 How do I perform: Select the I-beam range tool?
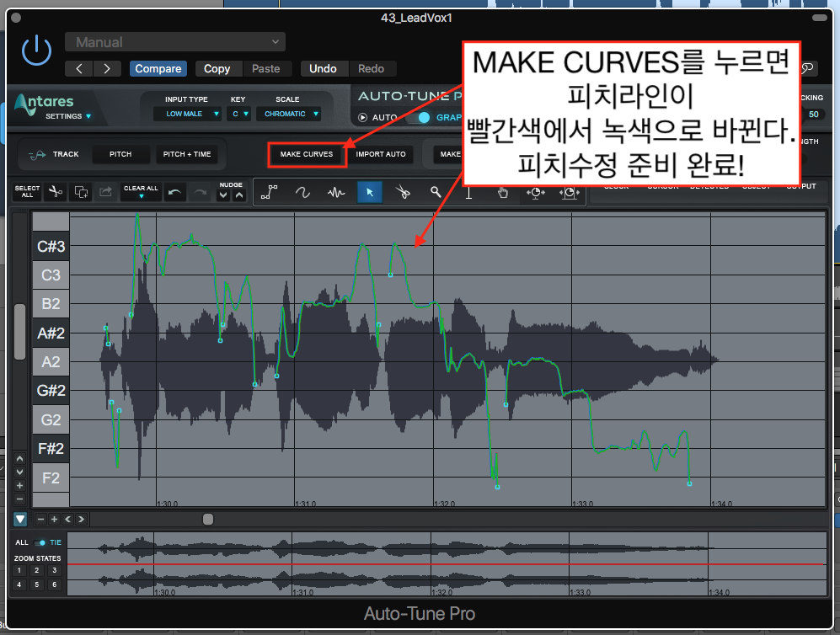468,194
